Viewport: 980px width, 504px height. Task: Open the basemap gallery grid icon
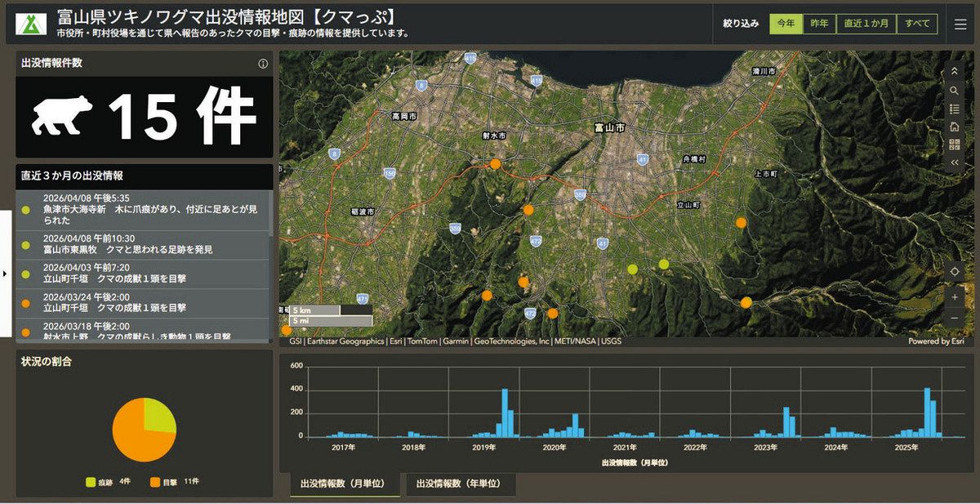pos(954,145)
